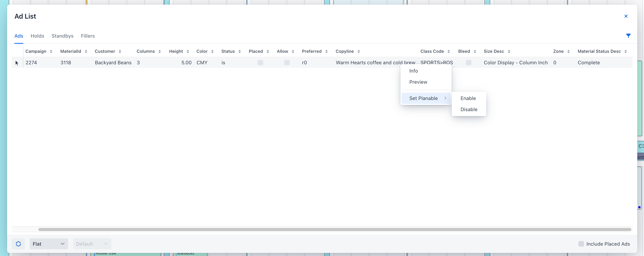Switch to the Holds tab

tap(37, 36)
